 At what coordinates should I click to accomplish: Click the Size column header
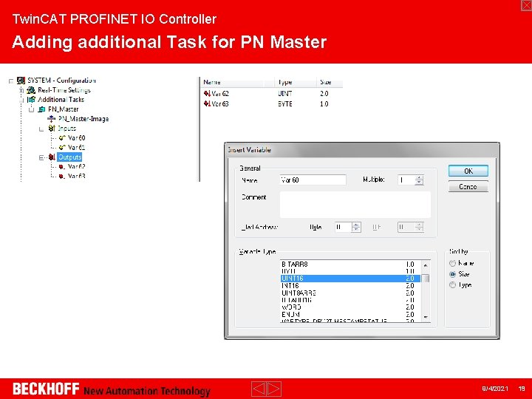330,82
